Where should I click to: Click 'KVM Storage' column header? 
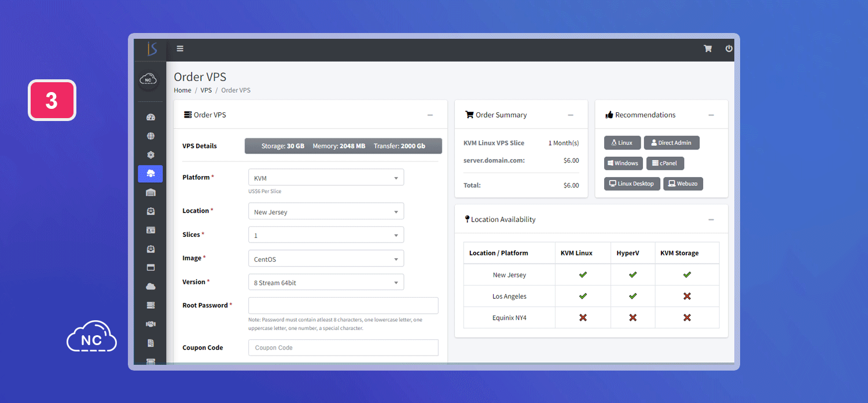[x=679, y=253]
